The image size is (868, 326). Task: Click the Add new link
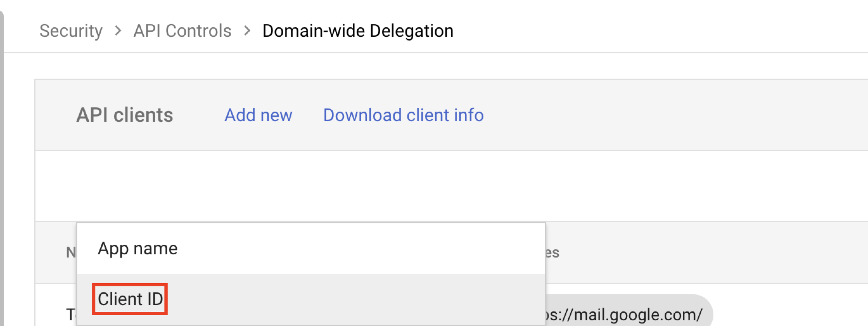pos(258,115)
